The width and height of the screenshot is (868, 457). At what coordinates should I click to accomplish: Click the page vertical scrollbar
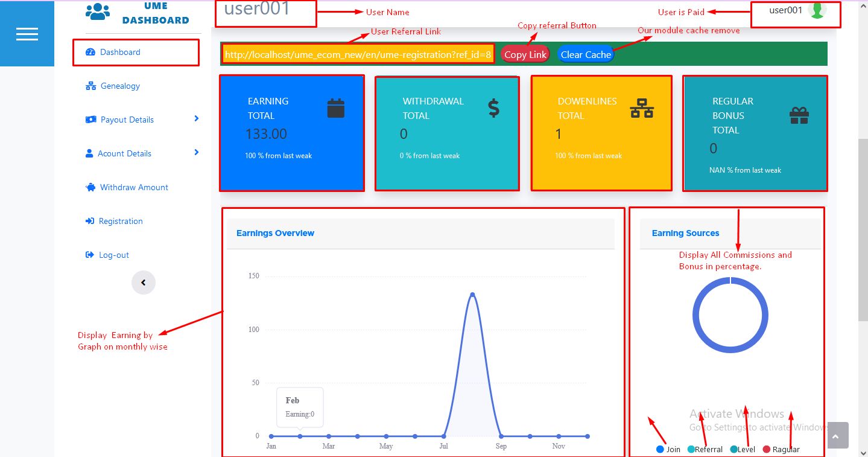pyautogui.click(x=863, y=229)
